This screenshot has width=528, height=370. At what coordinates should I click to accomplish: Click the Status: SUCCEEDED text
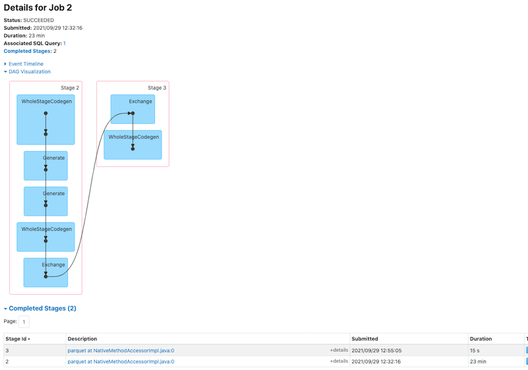tap(29, 20)
